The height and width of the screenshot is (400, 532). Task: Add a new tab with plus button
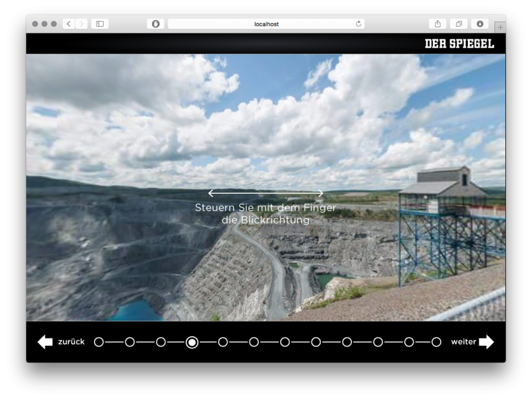coord(500,27)
